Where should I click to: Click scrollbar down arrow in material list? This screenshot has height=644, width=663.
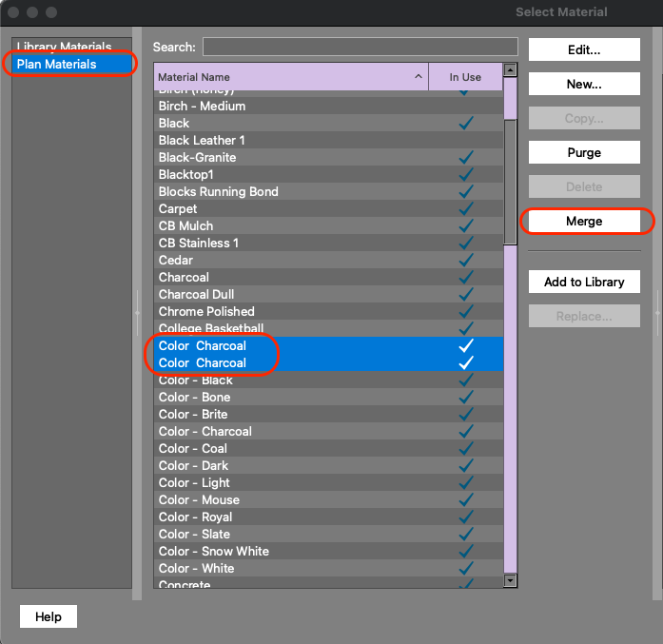pos(510,580)
